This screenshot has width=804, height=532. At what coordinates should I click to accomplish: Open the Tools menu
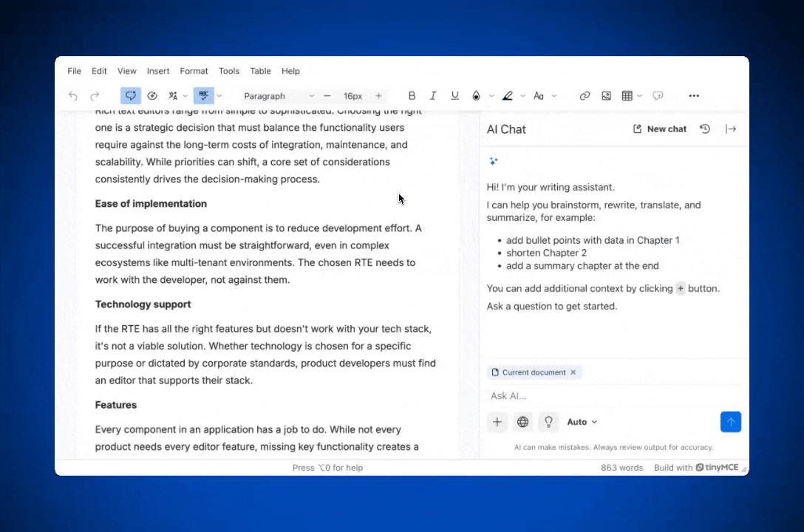228,71
